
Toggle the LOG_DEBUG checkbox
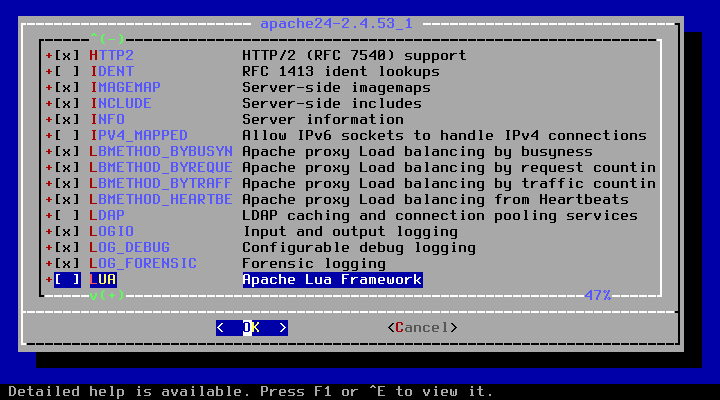pos(67,248)
